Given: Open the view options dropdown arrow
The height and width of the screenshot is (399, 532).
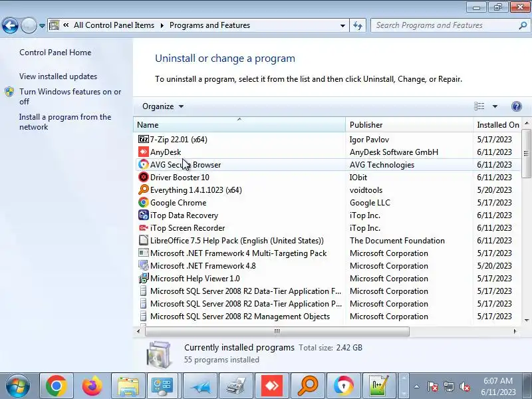Looking at the screenshot, I should (495, 106).
